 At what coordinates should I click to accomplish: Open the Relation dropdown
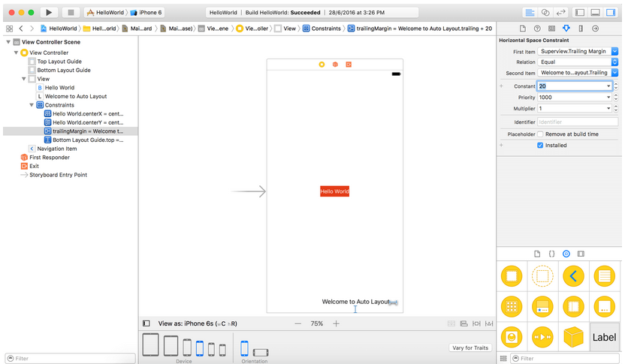(578, 62)
